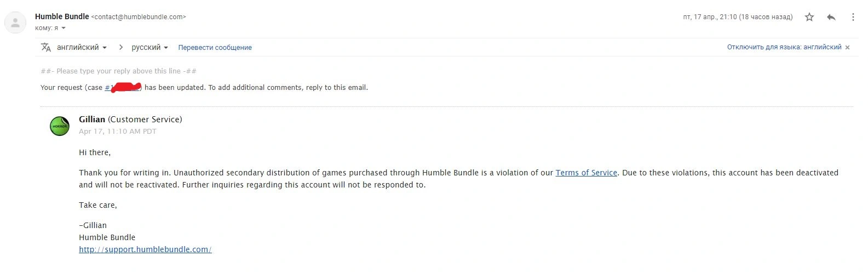The width and height of the screenshot is (868, 273).
Task: Click the translate icon in the translation bar
Action: click(46, 47)
